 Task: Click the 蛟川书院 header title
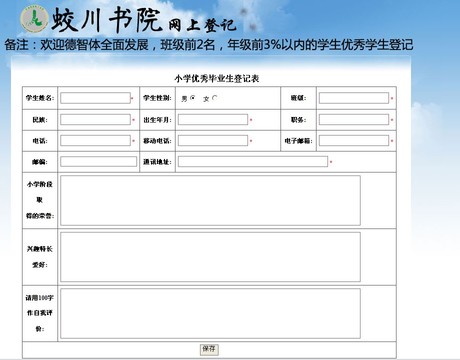coord(107,20)
